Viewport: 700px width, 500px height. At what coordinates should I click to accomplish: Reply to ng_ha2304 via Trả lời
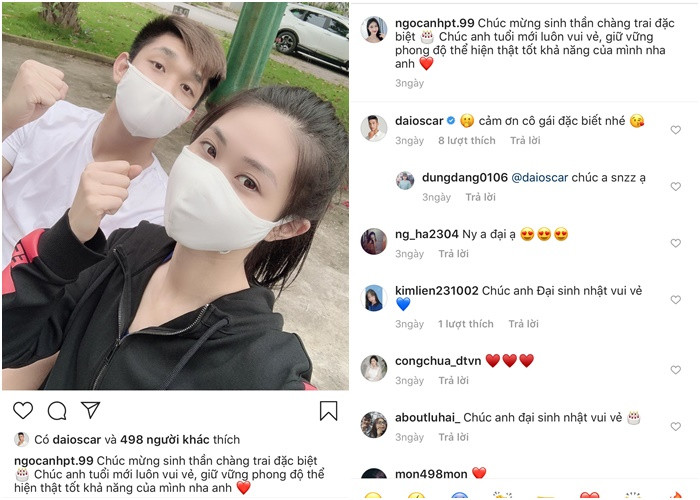[x=454, y=254]
